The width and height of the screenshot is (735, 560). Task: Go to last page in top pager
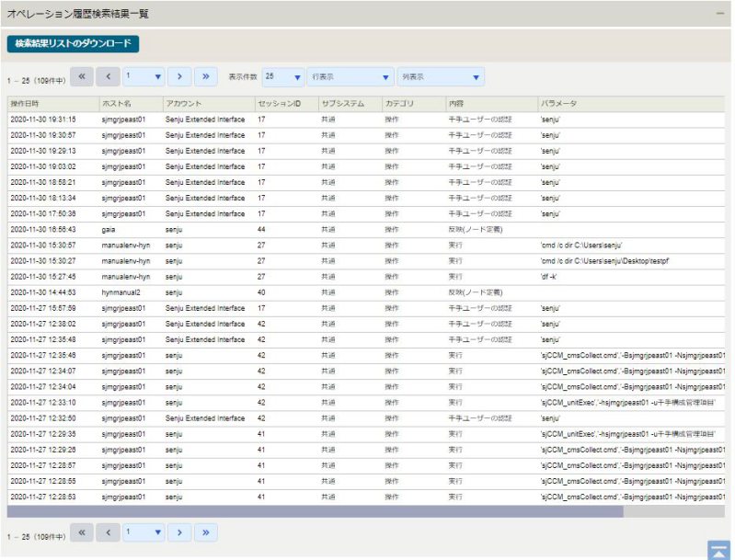206,76
